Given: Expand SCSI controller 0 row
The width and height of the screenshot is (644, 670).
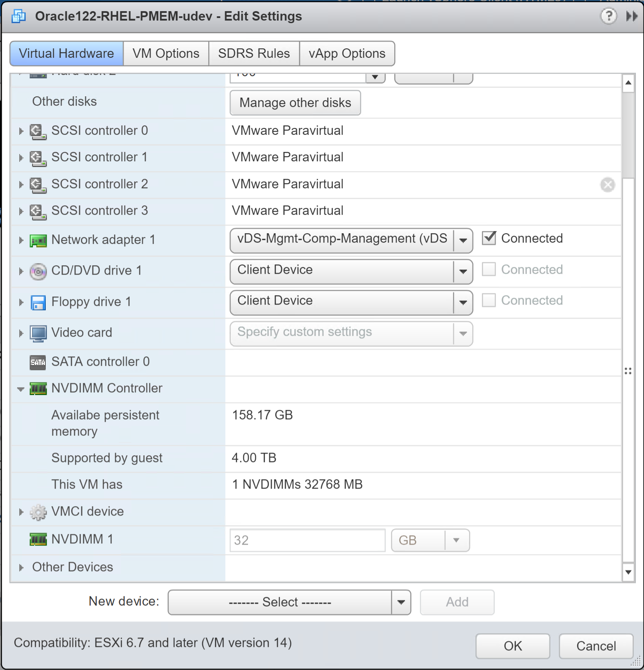Looking at the screenshot, I should (21, 131).
